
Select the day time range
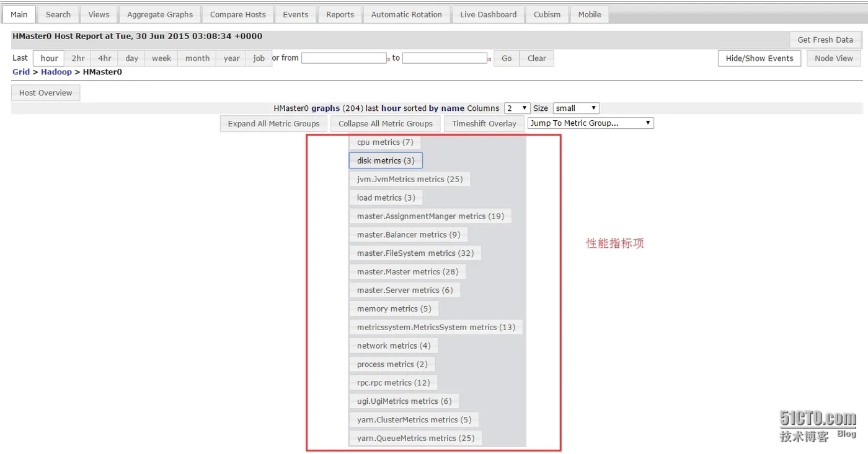(x=131, y=58)
